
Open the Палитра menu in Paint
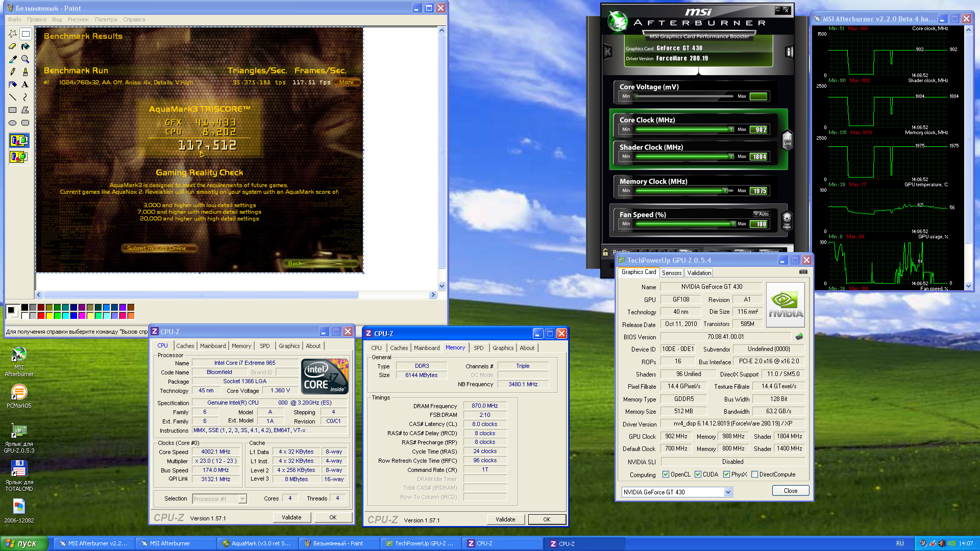coord(106,19)
